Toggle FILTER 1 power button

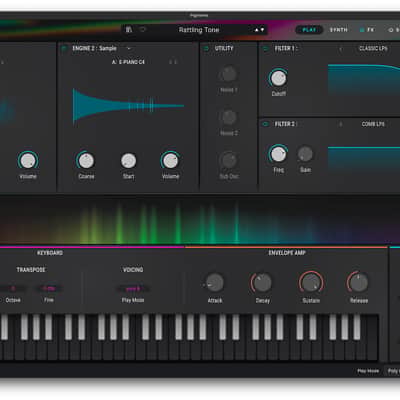pos(266,49)
